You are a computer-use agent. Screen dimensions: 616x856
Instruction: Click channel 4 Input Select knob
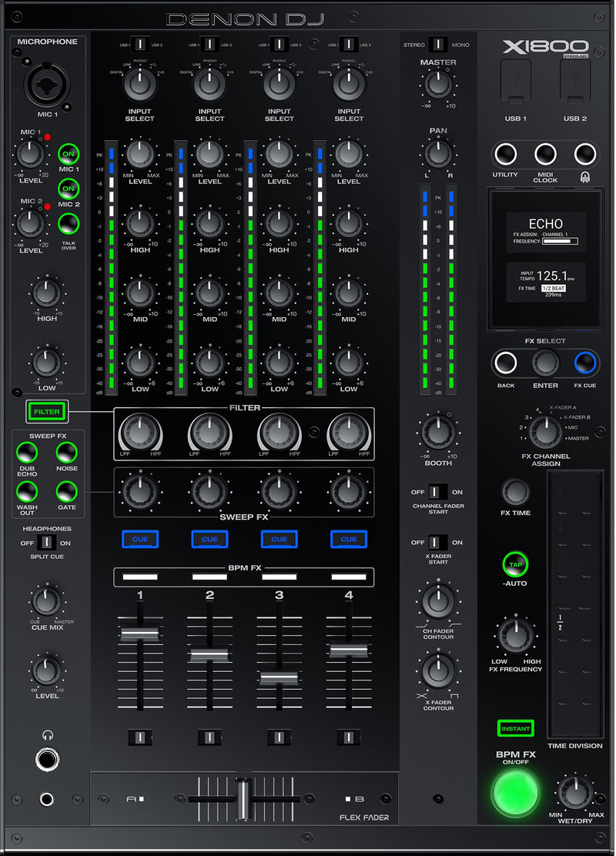[x=349, y=84]
